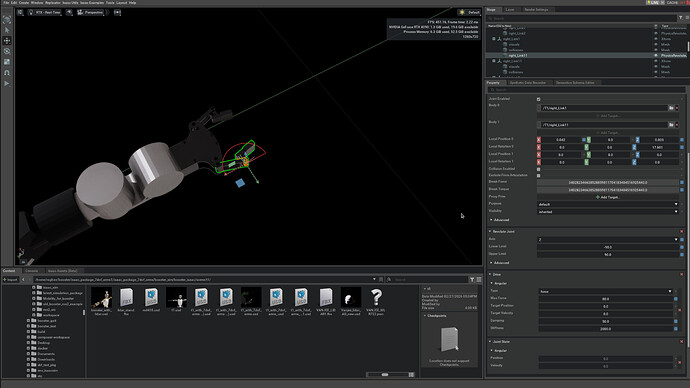Viewport: 690px width, 388px height.
Task: Open the Perspective camera menu
Action: point(90,12)
